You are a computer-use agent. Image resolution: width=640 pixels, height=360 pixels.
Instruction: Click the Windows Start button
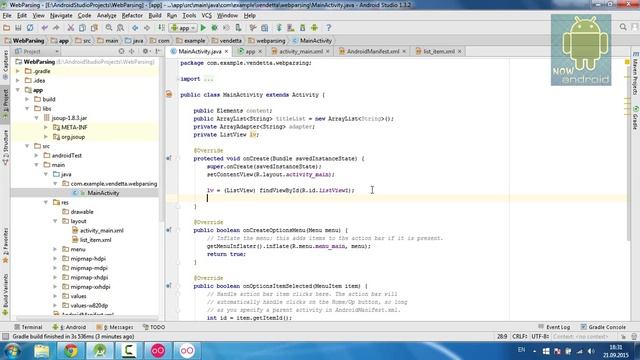click(12, 351)
